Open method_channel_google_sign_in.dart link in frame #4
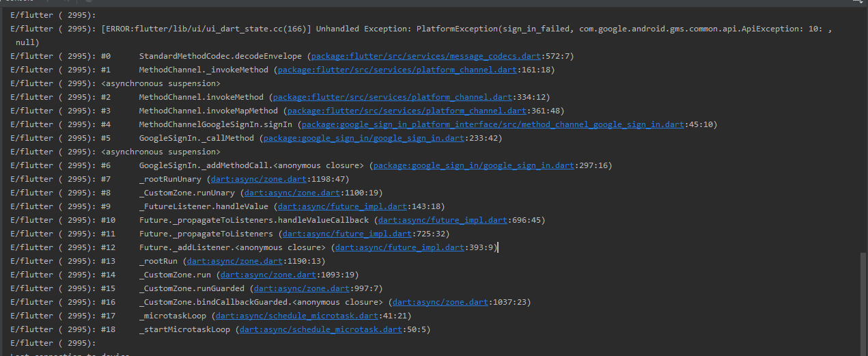Image resolution: width=868 pixels, height=356 pixels. (492, 124)
